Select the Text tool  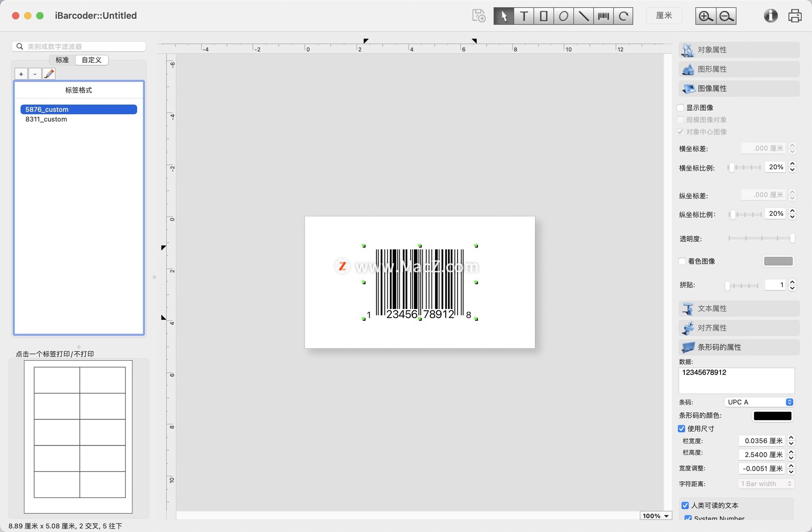tap(524, 16)
